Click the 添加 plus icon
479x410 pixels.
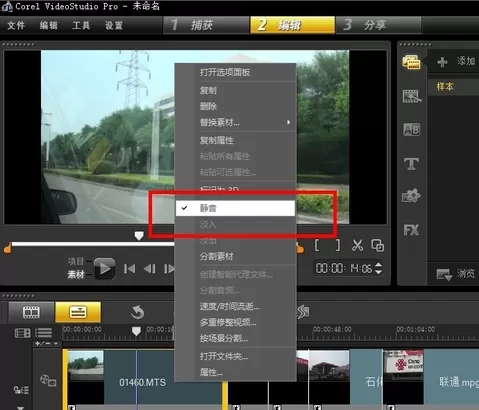[x=442, y=62]
